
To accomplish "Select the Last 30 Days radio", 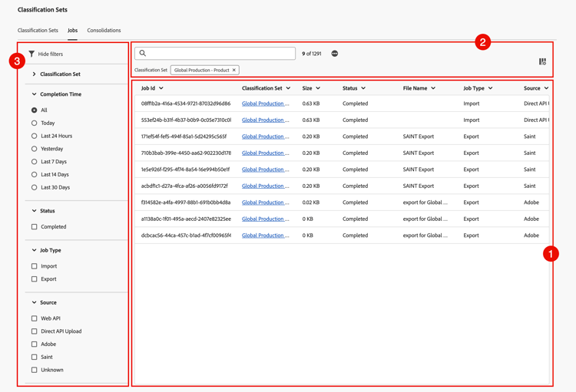I will tap(34, 187).
